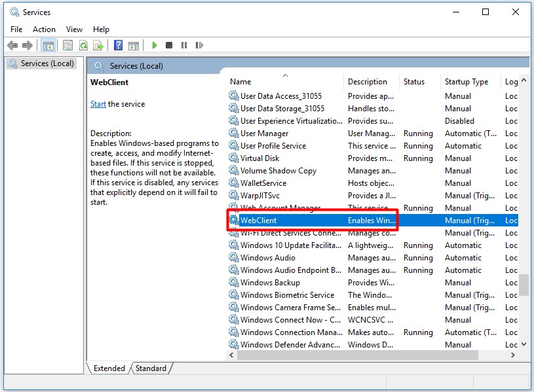Click the Stop Service toolbar icon

tap(169, 45)
